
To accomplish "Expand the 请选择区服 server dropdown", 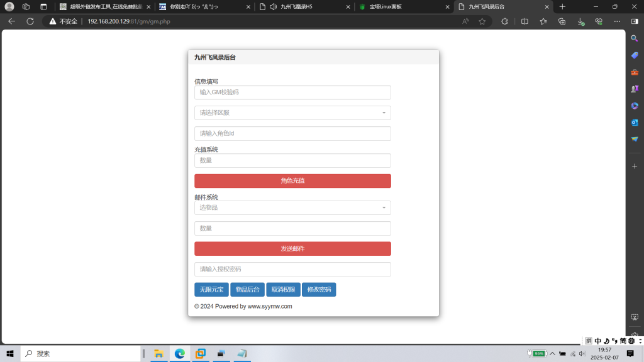I will pos(292,113).
